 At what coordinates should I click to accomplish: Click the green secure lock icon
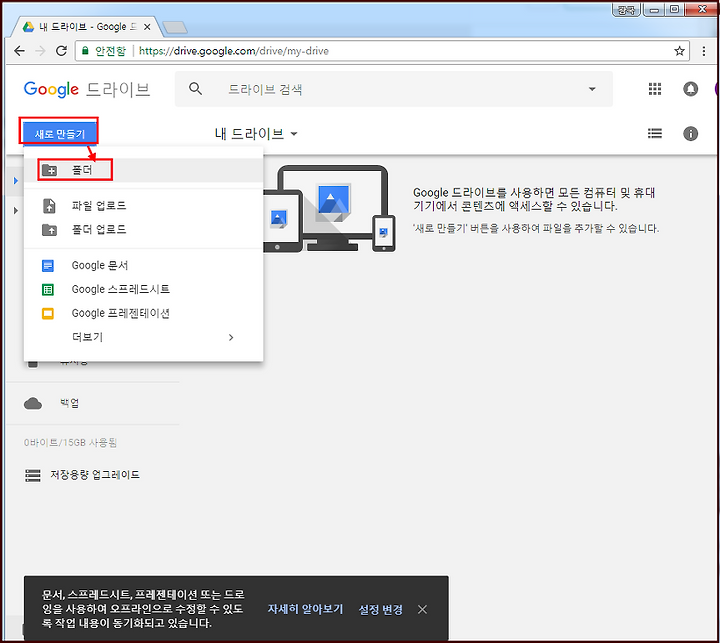tap(85, 51)
